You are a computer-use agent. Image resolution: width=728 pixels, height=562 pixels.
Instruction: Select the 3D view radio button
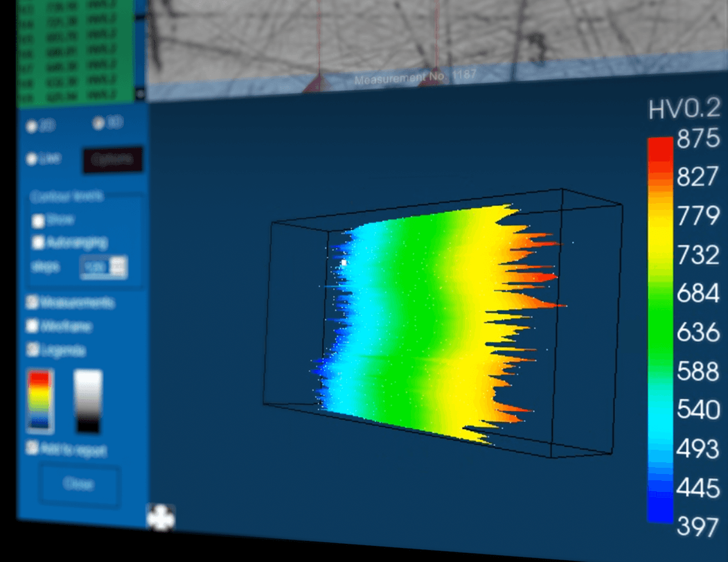[x=98, y=123]
